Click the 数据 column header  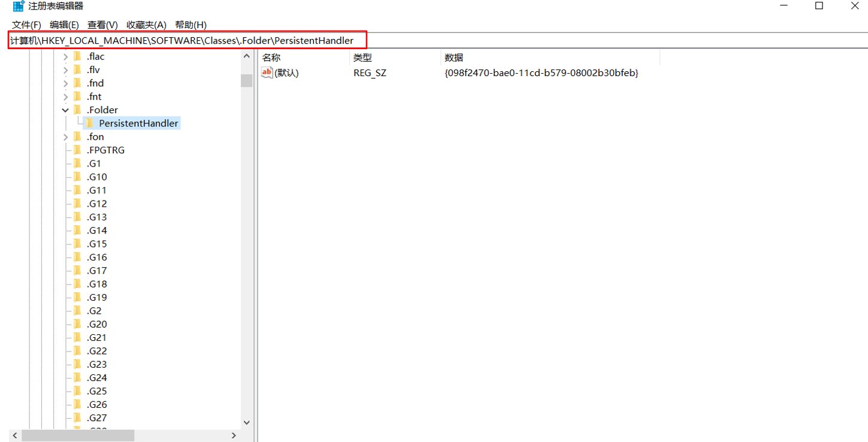pos(550,57)
